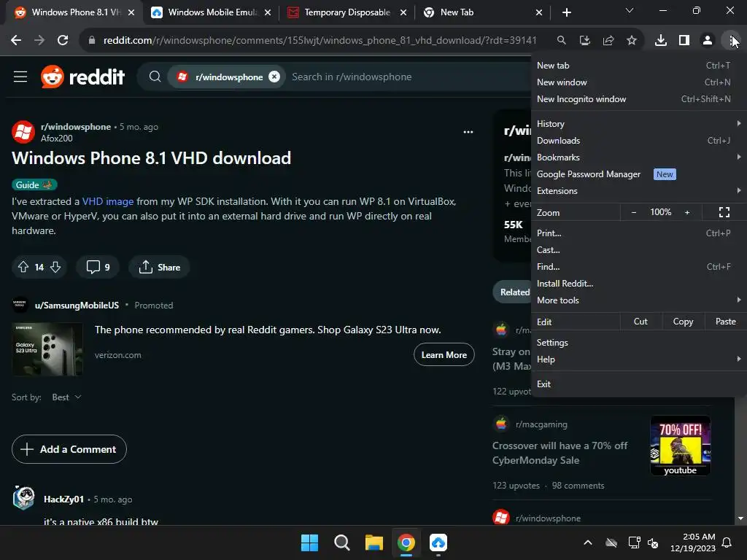
Task: Expand the More tools submenu
Action: [638, 300]
